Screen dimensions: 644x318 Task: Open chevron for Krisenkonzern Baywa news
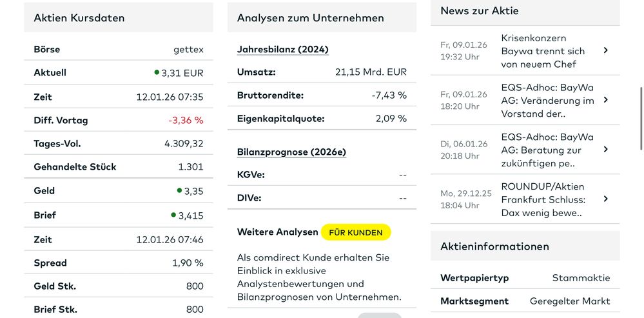coord(605,50)
